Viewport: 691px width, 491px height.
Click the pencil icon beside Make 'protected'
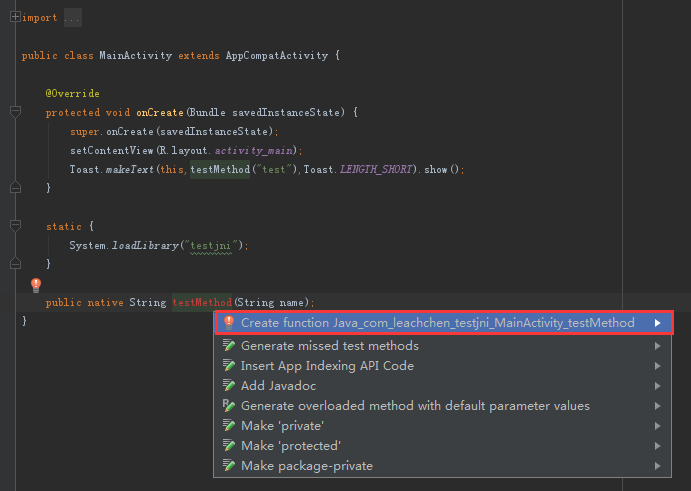point(229,446)
